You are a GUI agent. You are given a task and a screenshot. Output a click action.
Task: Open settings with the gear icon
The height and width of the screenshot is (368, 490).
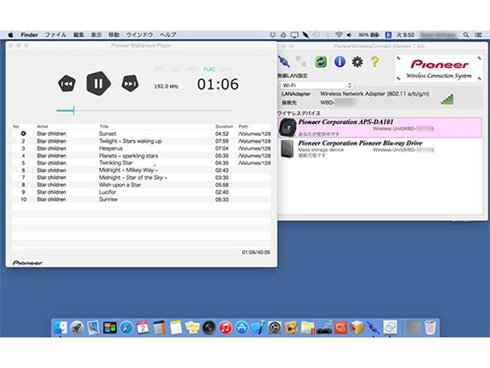pos(357,62)
